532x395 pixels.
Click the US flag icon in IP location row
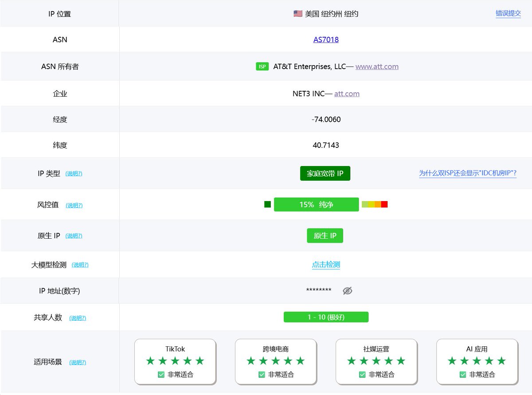click(x=298, y=14)
